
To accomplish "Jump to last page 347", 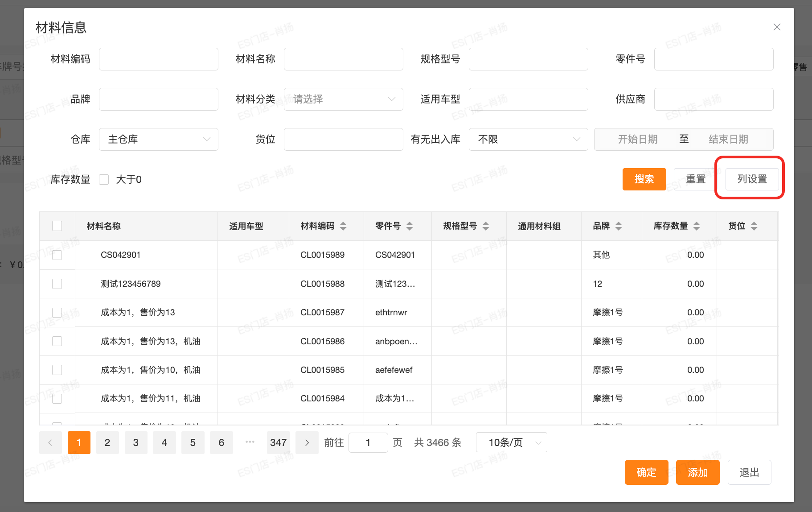I will point(278,442).
